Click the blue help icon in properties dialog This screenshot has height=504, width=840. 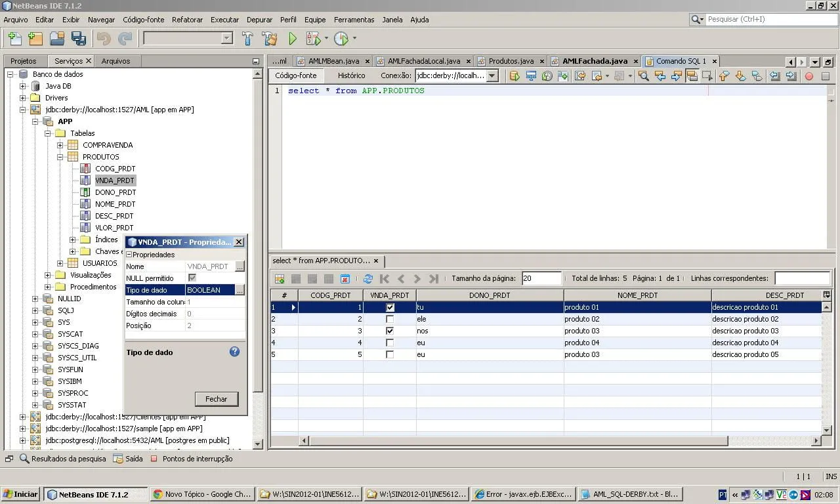[x=234, y=352]
